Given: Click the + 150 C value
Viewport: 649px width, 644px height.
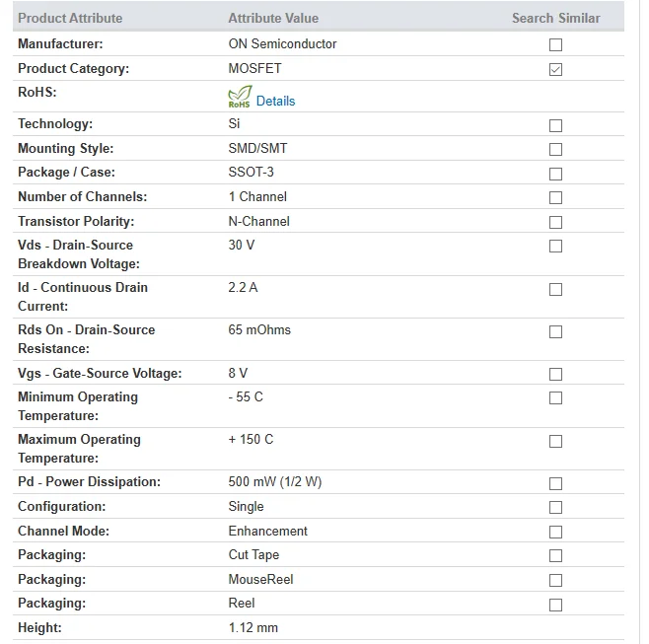Looking at the screenshot, I should (x=251, y=439).
